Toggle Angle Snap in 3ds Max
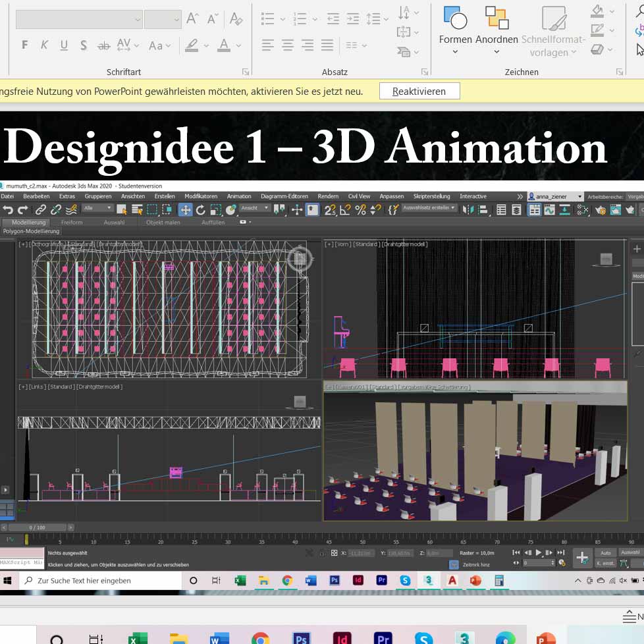Image resolution: width=644 pixels, height=644 pixels. click(346, 210)
